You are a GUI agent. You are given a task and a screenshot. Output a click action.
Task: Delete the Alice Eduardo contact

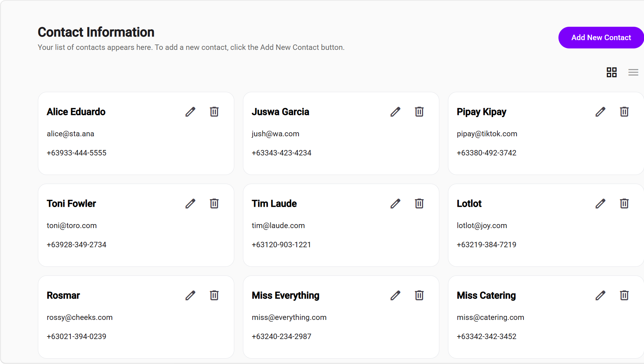pyautogui.click(x=214, y=112)
